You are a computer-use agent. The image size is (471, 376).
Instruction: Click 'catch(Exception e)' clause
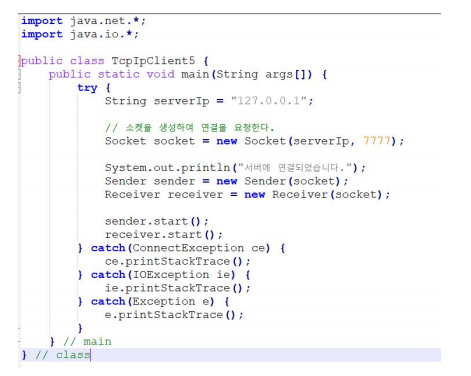pos(153,301)
